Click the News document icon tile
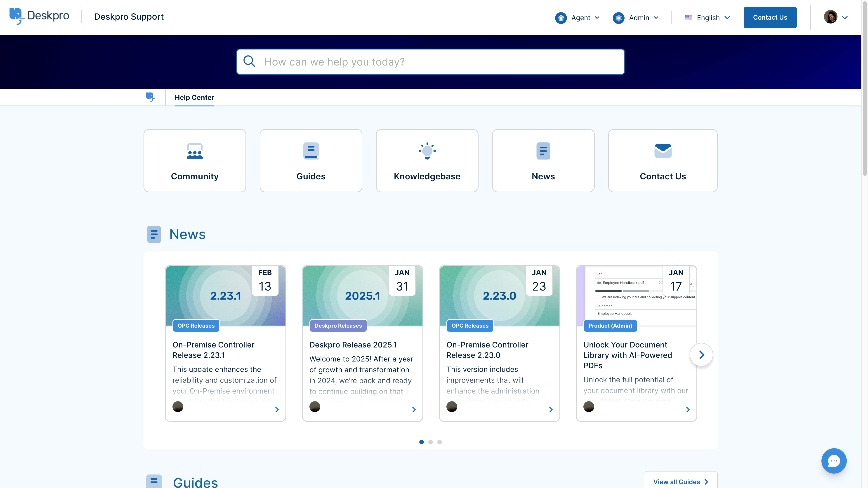Viewport: 868px width, 488px height. 543,151
